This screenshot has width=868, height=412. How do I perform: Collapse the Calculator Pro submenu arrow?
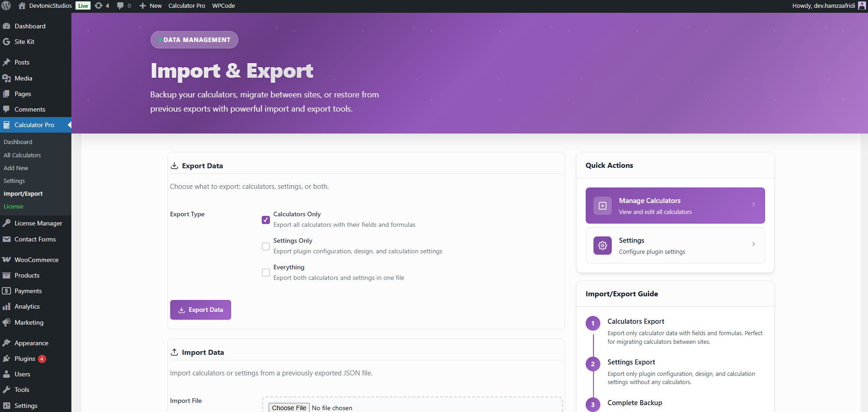[69, 125]
